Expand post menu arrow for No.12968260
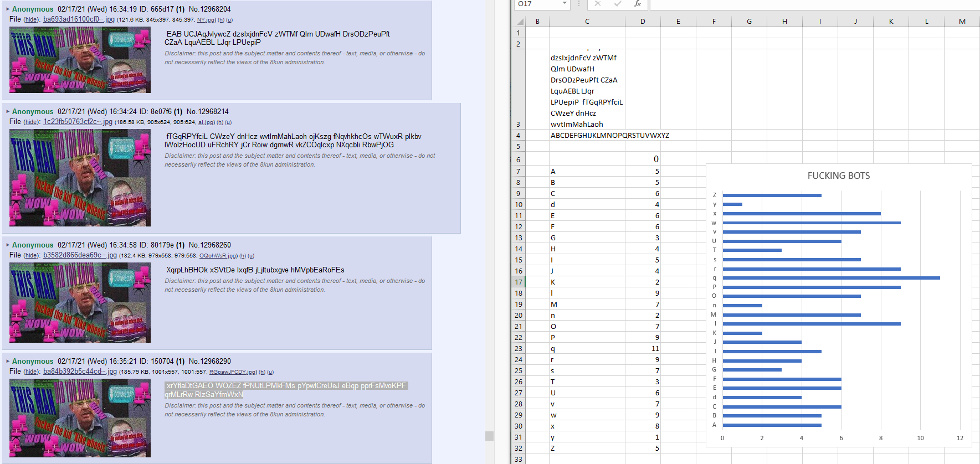980x464 pixels. [8, 245]
